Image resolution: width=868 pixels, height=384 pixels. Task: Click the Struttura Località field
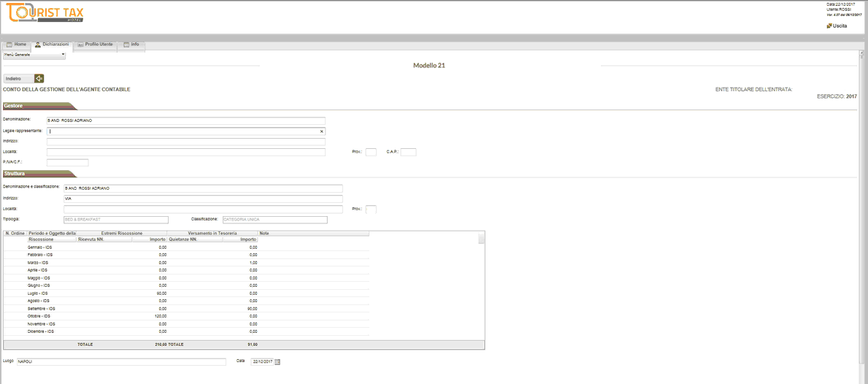tap(203, 210)
